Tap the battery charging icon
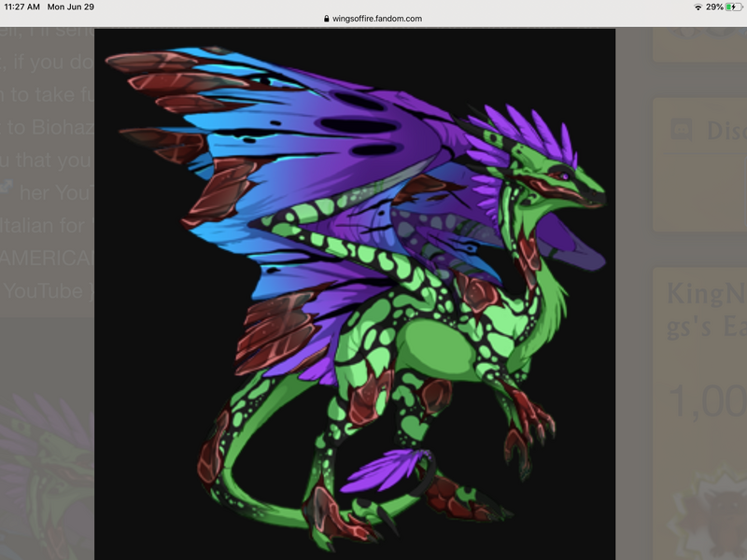 (x=732, y=7)
